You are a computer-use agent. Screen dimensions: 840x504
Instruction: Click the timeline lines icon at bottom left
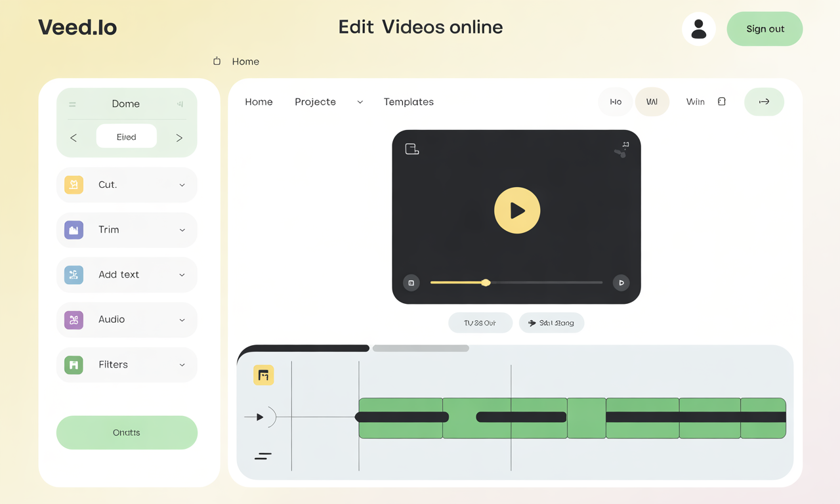click(263, 455)
